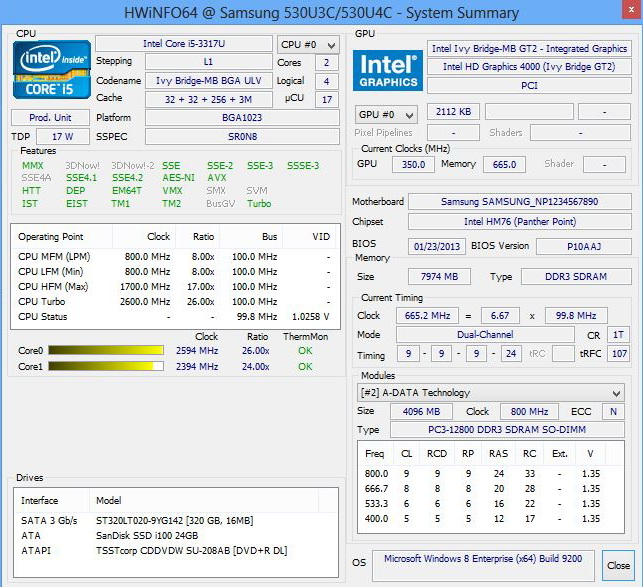This screenshot has height=587, width=643.
Task: Select the CPU LFM (Min) row
Action: 175,272
